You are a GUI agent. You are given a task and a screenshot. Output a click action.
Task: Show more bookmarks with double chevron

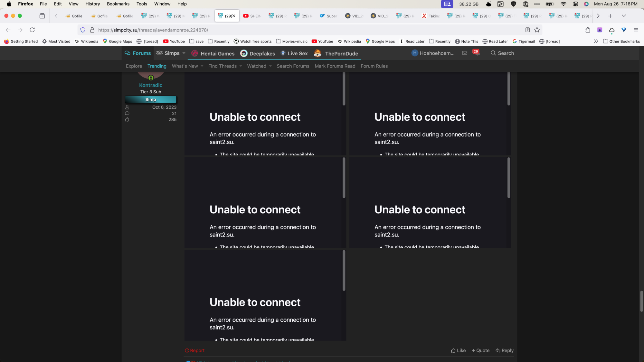coord(596,41)
